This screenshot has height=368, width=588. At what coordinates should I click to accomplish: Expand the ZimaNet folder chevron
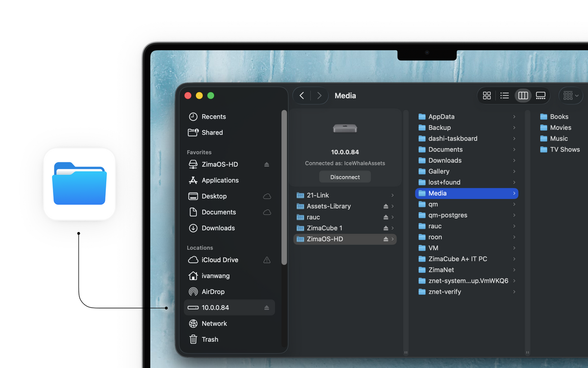(x=514, y=270)
